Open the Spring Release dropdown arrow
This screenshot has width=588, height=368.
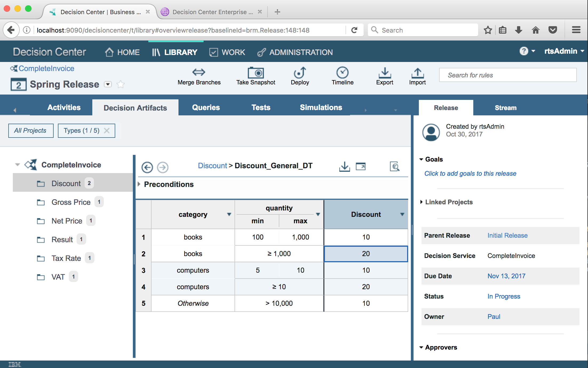(x=108, y=84)
